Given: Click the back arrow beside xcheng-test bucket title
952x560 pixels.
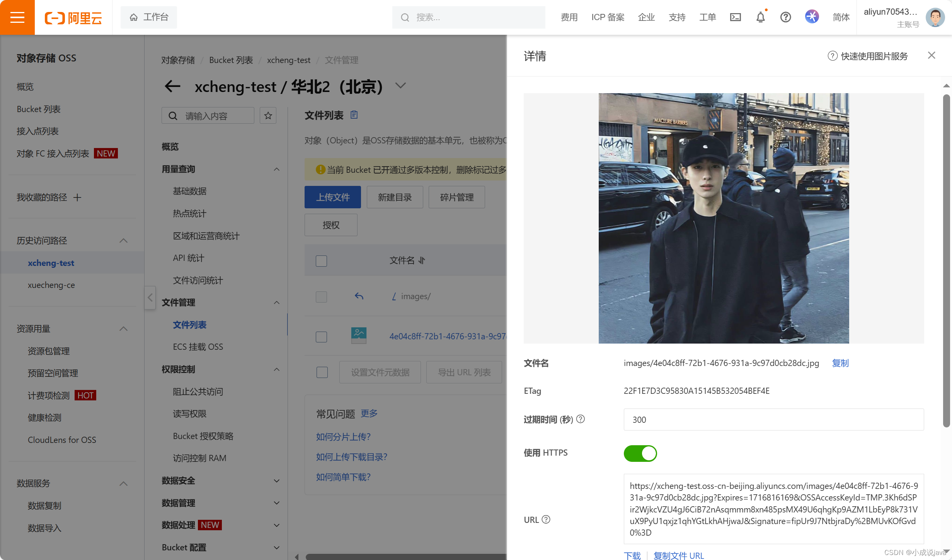Looking at the screenshot, I should 172,87.
